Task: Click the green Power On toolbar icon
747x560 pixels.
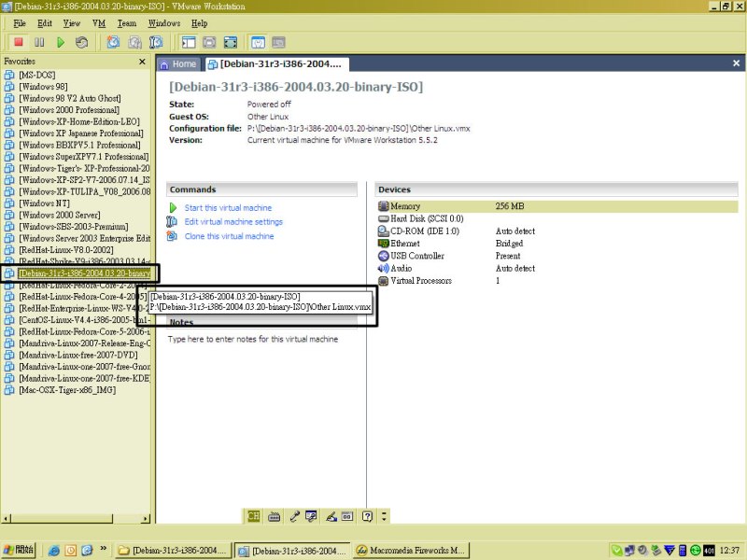Action: coord(61,42)
